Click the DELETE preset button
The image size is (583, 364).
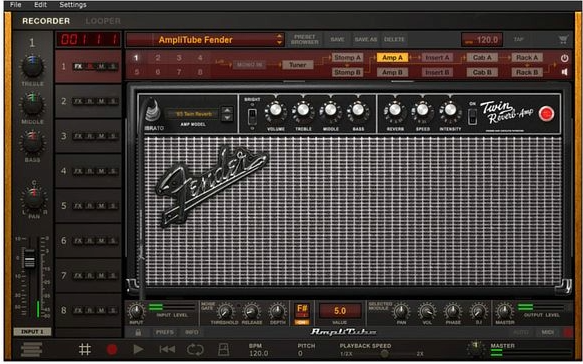click(x=394, y=39)
